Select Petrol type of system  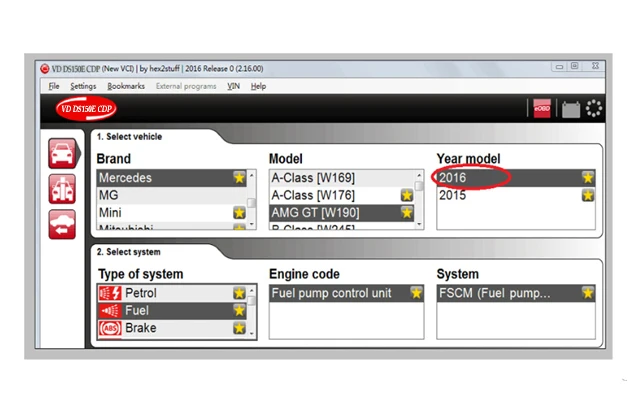[172, 293]
